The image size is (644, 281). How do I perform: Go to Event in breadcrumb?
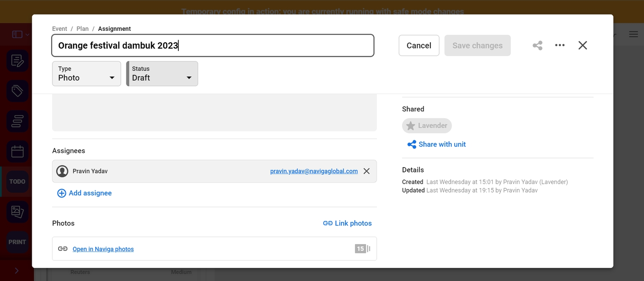(x=59, y=29)
